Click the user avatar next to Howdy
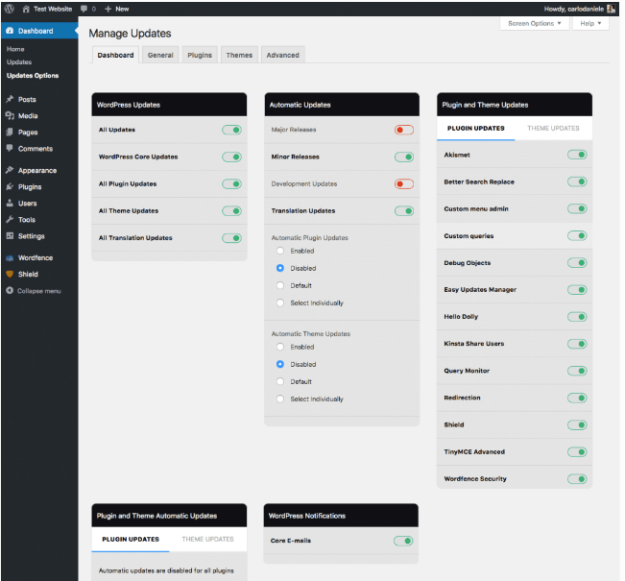Screen dimensions: 625x581 click(x=611, y=9)
